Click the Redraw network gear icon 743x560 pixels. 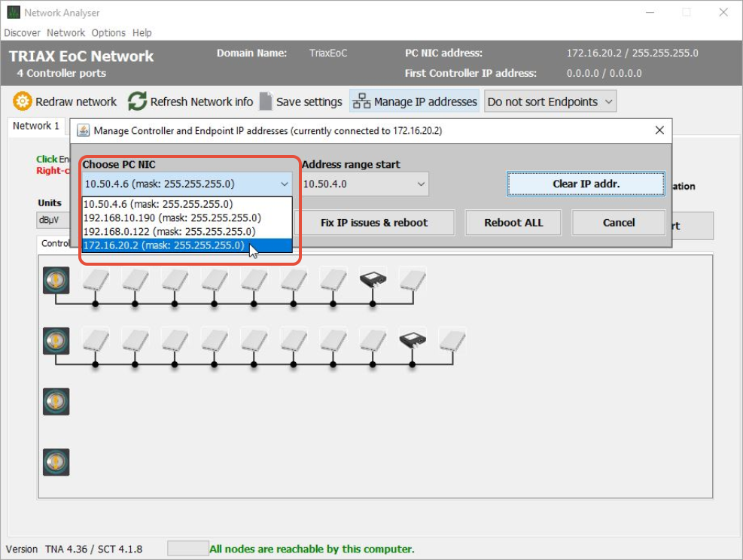pyautogui.click(x=22, y=102)
